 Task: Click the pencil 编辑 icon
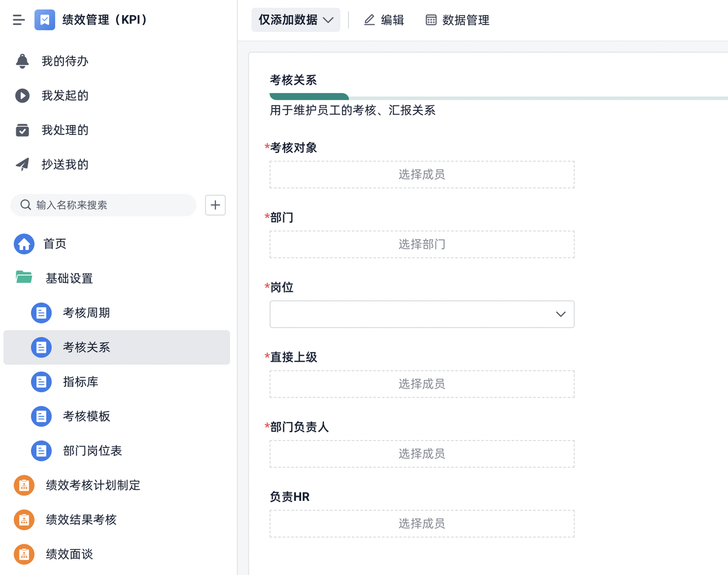tap(369, 20)
